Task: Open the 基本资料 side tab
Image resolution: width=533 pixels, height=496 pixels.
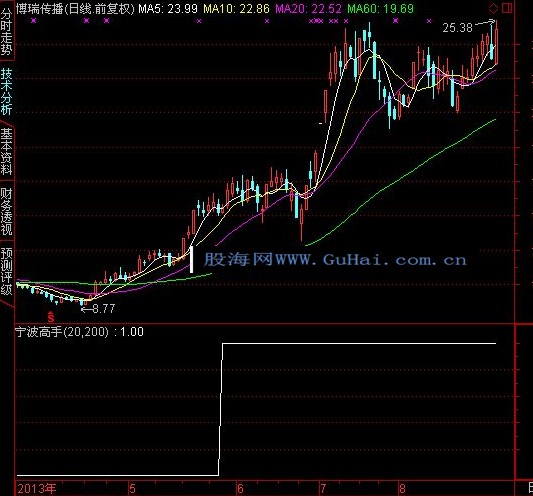Action: pos(6,152)
